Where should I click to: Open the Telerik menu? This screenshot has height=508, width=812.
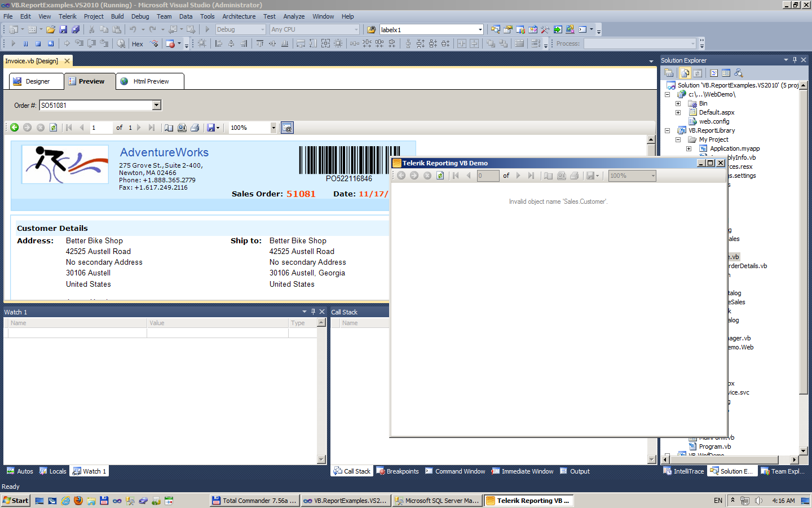[x=68, y=16]
